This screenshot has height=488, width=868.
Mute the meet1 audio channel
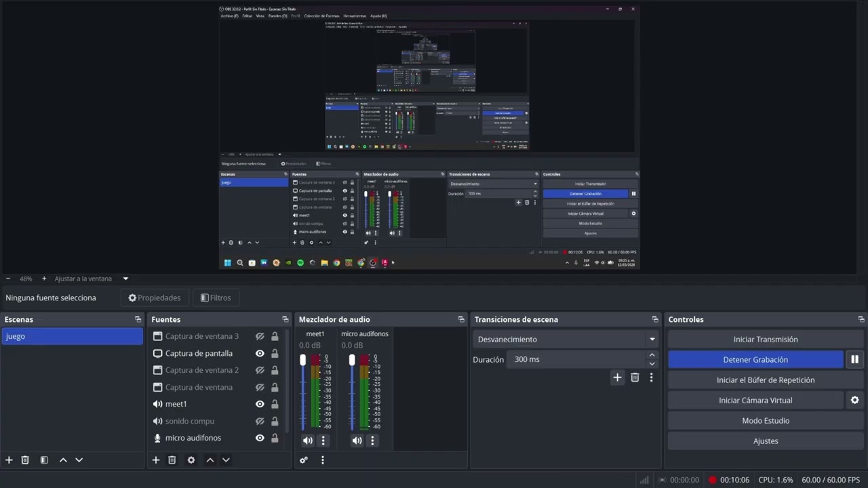(x=308, y=441)
